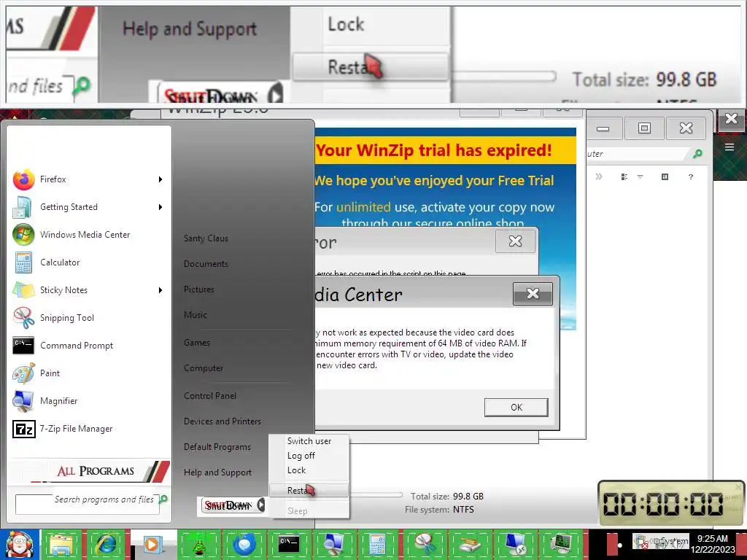Click OK in the Media Center dialog
Viewport: 747px width, 560px height.
(516, 407)
